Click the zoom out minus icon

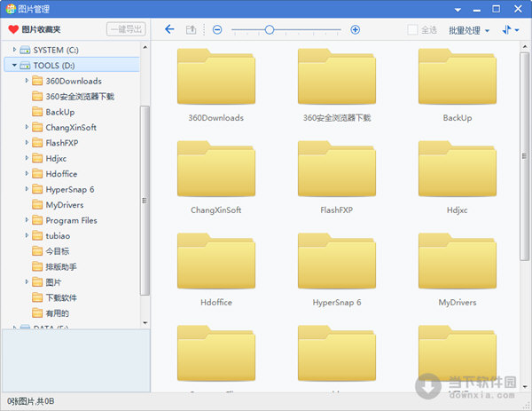coord(217,30)
